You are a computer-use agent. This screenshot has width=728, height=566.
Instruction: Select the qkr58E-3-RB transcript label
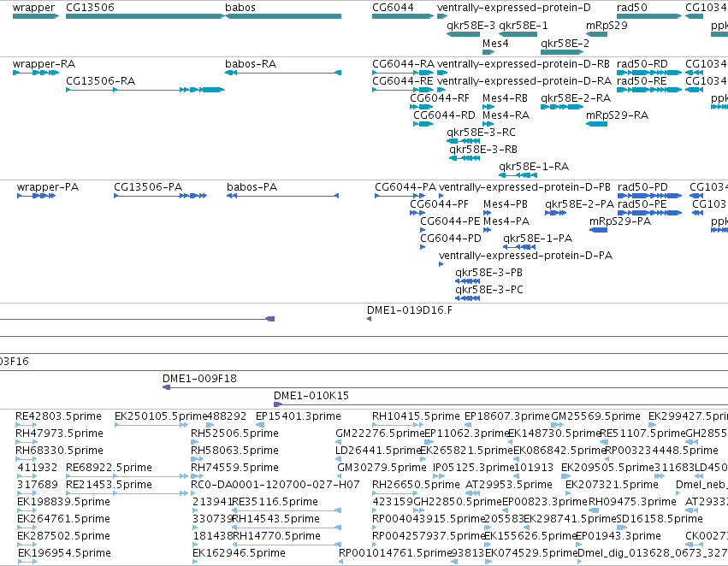pos(483,150)
